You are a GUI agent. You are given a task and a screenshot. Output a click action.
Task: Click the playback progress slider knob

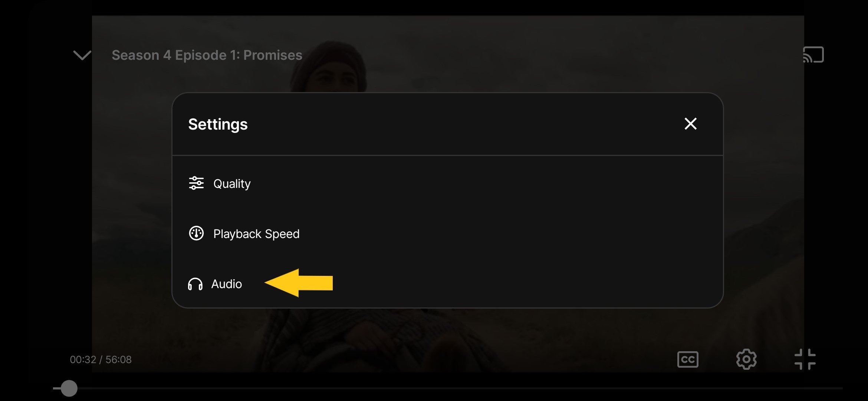pos(69,388)
